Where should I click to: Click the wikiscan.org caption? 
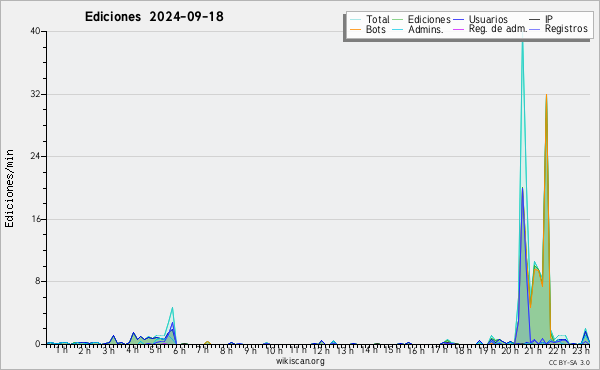tap(300, 361)
